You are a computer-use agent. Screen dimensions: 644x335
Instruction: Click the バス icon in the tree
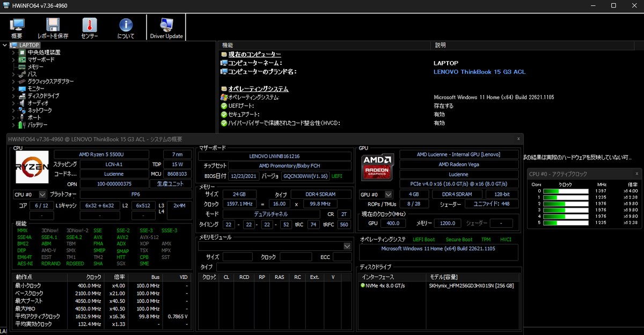click(x=23, y=74)
